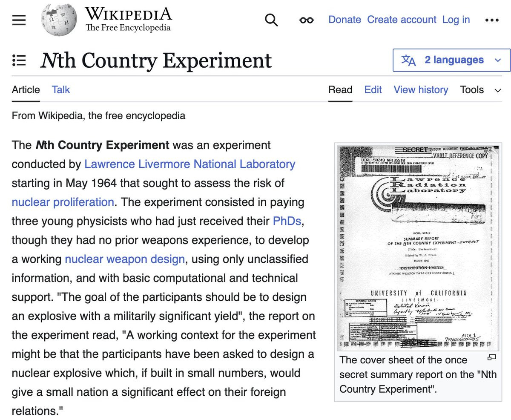Switch to the Article tab
The height and width of the screenshot is (420, 511).
coord(26,90)
